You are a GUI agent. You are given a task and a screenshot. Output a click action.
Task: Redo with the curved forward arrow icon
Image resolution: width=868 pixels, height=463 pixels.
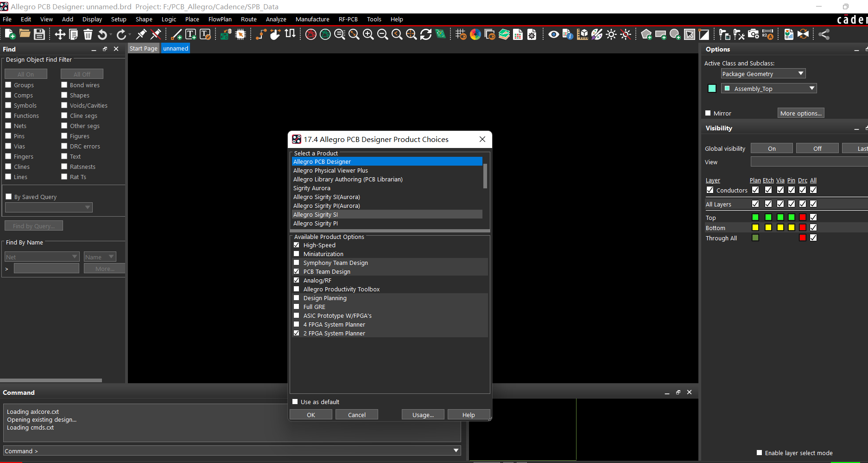coord(121,34)
